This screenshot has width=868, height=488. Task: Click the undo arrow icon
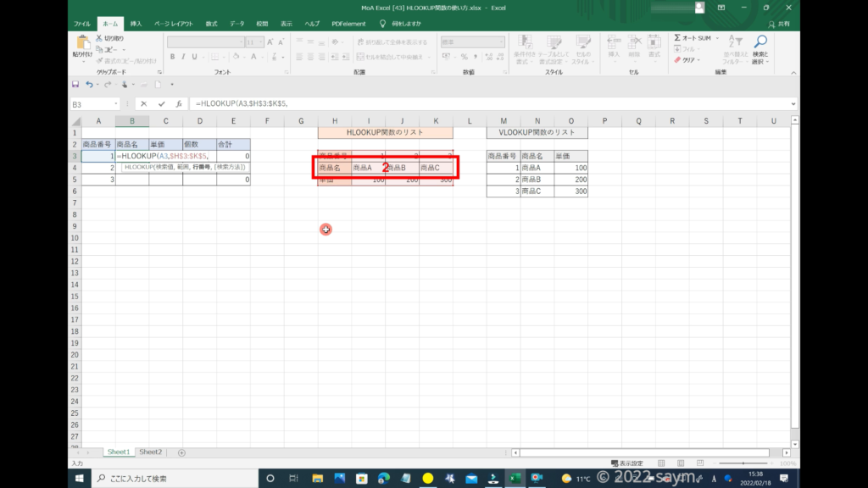click(x=87, y=85)
